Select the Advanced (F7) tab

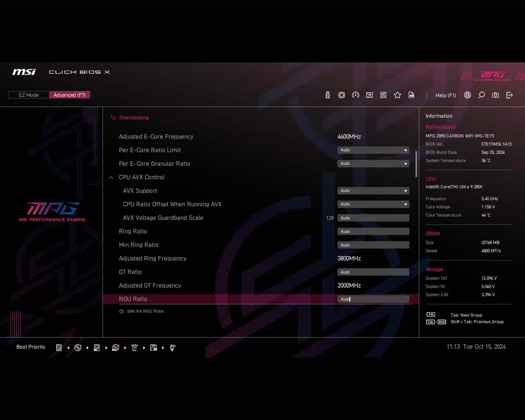[70, 95]
